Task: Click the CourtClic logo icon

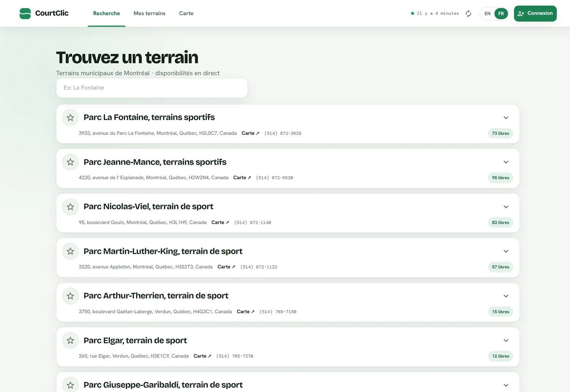Action: click(x=25, y=14)
